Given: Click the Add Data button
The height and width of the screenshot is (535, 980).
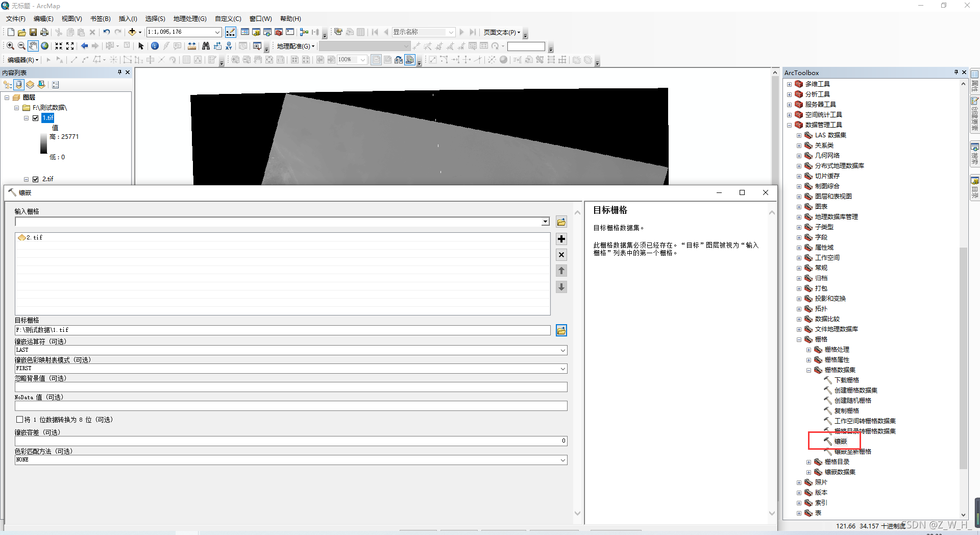Looking at the screenshot, I should point(132,32).
